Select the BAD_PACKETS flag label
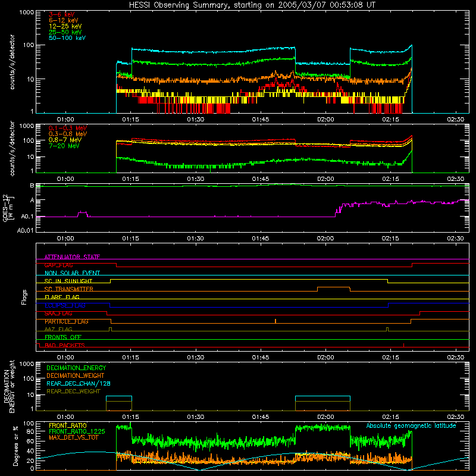 coord(65,345)
